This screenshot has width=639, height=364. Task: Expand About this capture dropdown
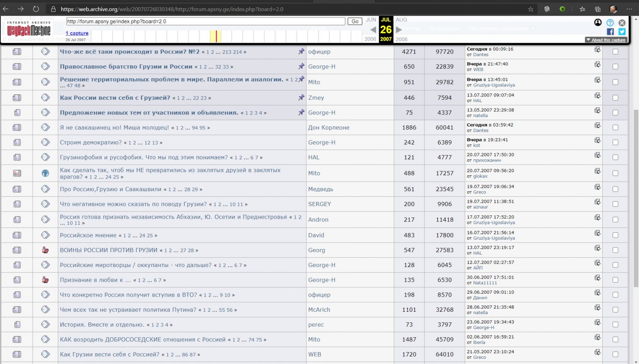[x=606, y=40]
